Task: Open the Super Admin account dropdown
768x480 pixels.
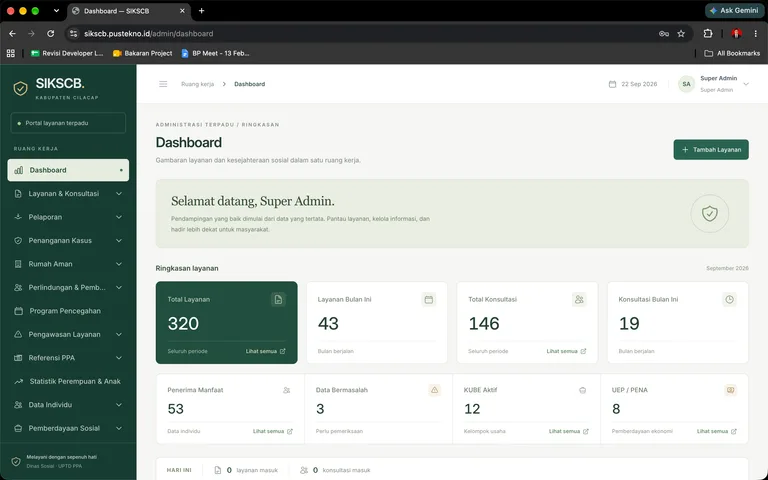Action: pos(714,84)
